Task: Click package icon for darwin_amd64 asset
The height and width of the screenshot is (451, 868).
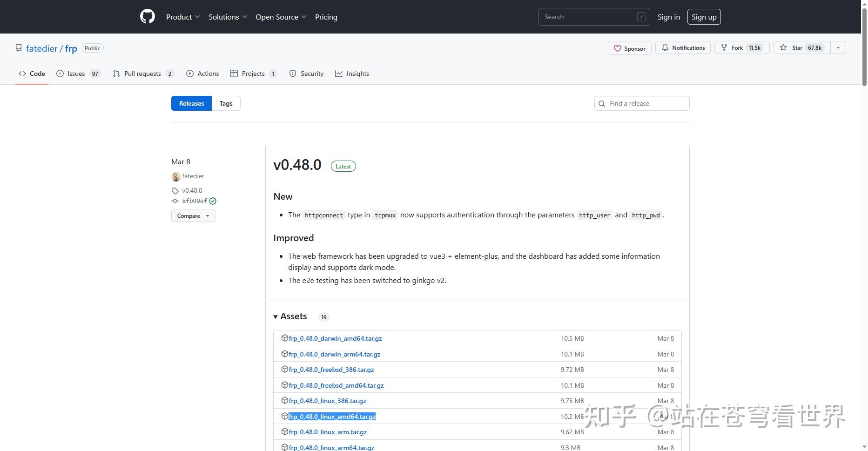Action: 285,338
